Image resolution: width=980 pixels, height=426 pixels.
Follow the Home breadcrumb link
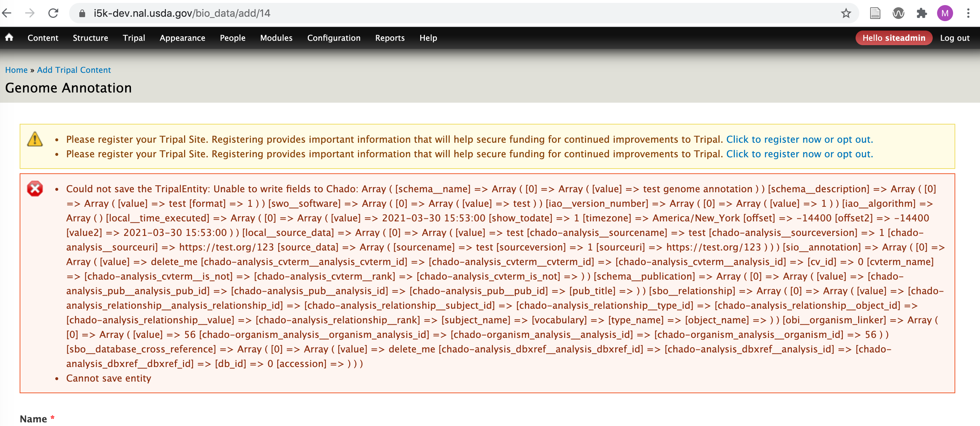click(16, 70)
